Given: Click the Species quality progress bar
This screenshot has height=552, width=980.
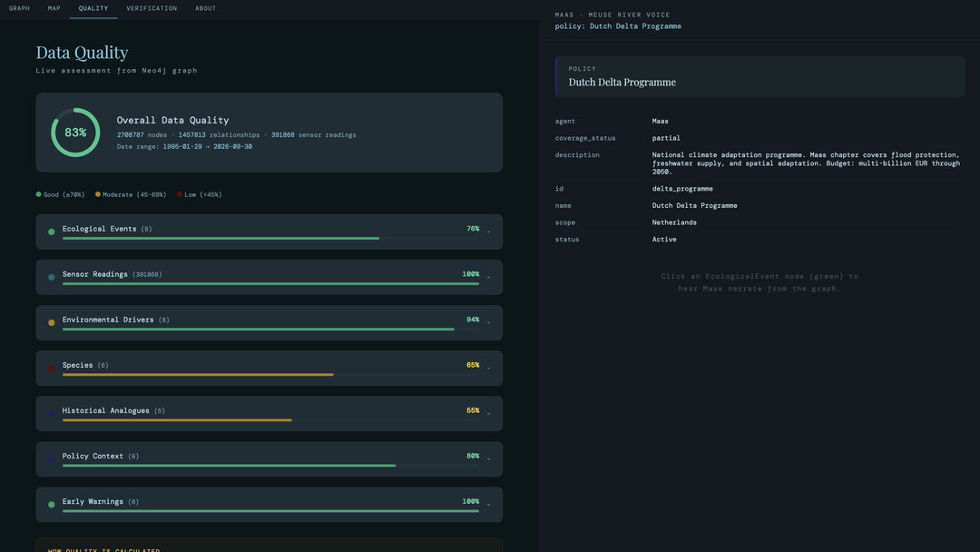Looking at the screenshot, I should tap(270, 374).
